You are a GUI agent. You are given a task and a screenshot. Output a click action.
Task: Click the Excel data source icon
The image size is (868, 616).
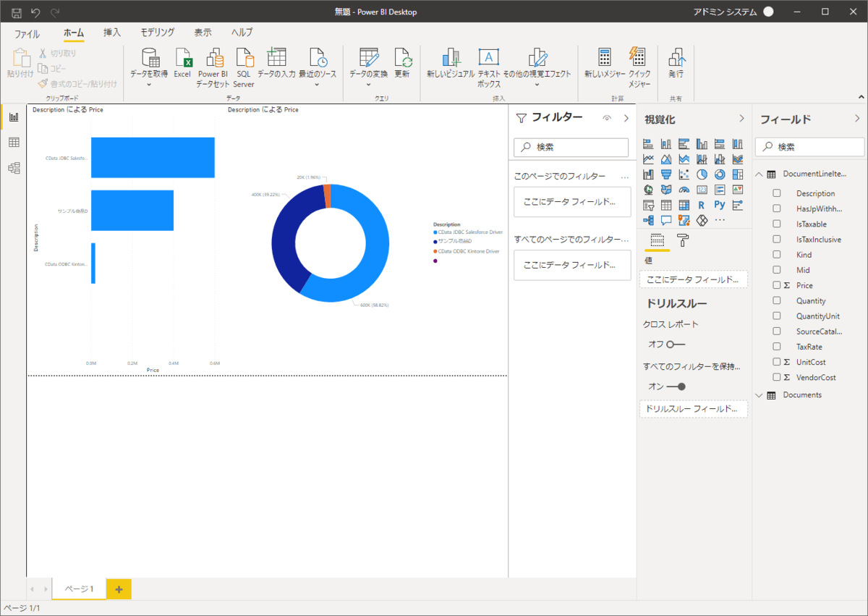click(182, 59)
